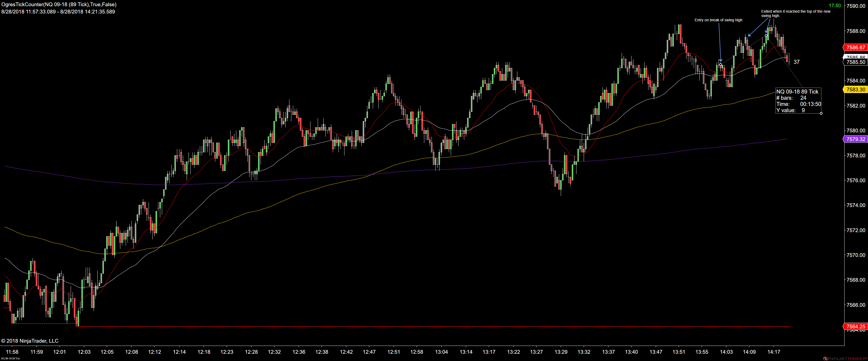Click the 13:04 time axis label

(441, 352)
